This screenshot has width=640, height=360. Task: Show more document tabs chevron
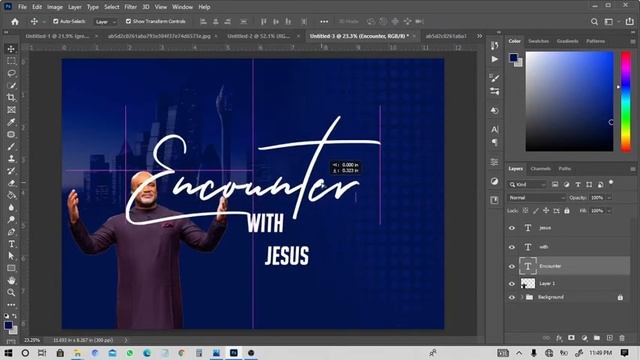click(x=480, y=36)
